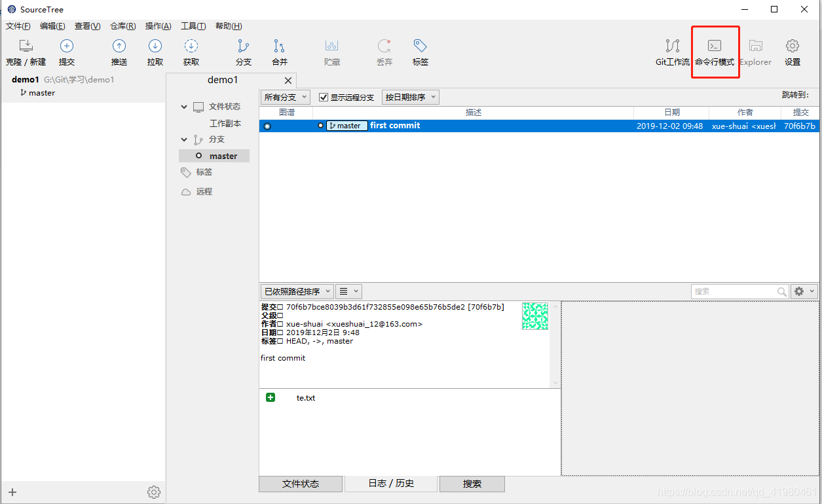822x504 pixels.
Task: Open the View (查看) menu
Action: tap(88, 26)
